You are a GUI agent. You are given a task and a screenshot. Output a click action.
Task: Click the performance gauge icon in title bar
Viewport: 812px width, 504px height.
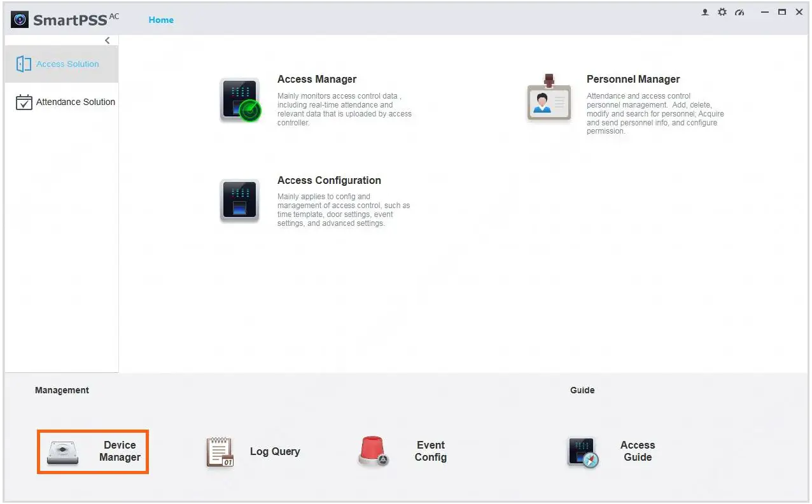739,12
